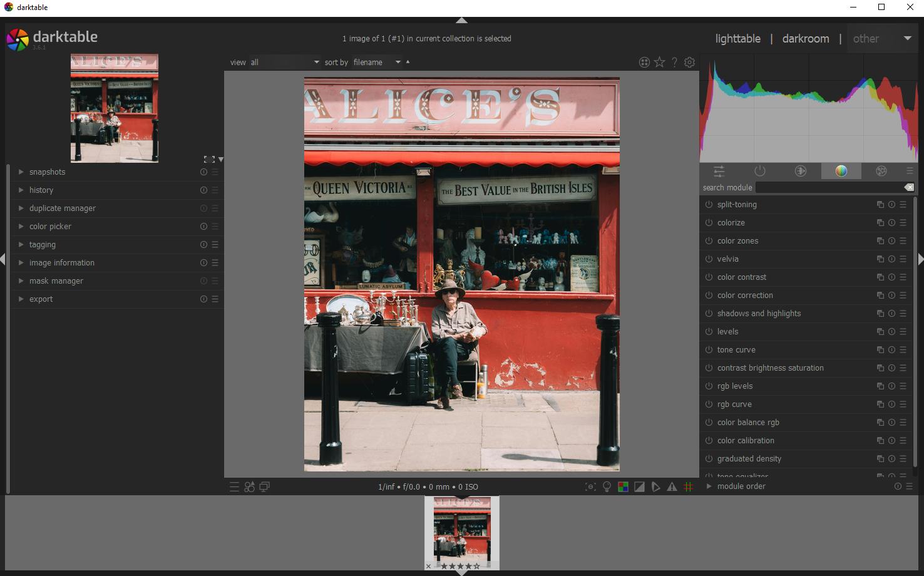This screenshot has width=924, height=576.
Task: Turn on the velvia module
Action: (708, 259)
